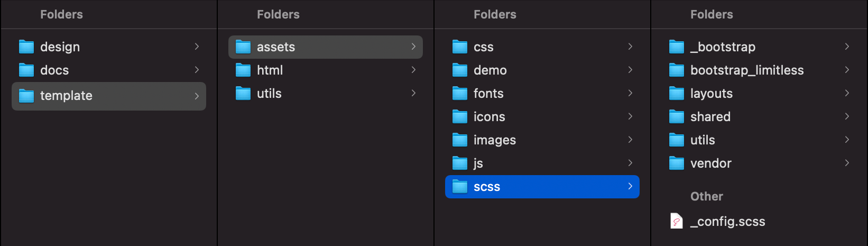Click the html folder icon

(x=243, y=70)
